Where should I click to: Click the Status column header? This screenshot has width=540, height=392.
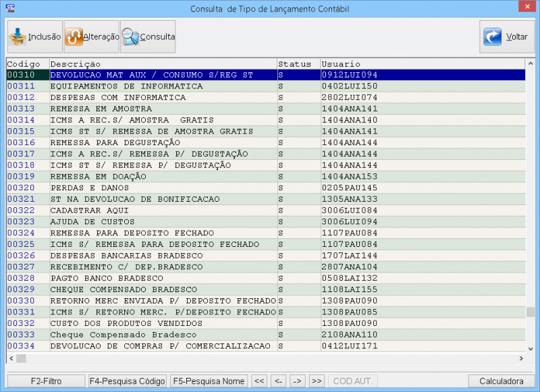[297, 64]
